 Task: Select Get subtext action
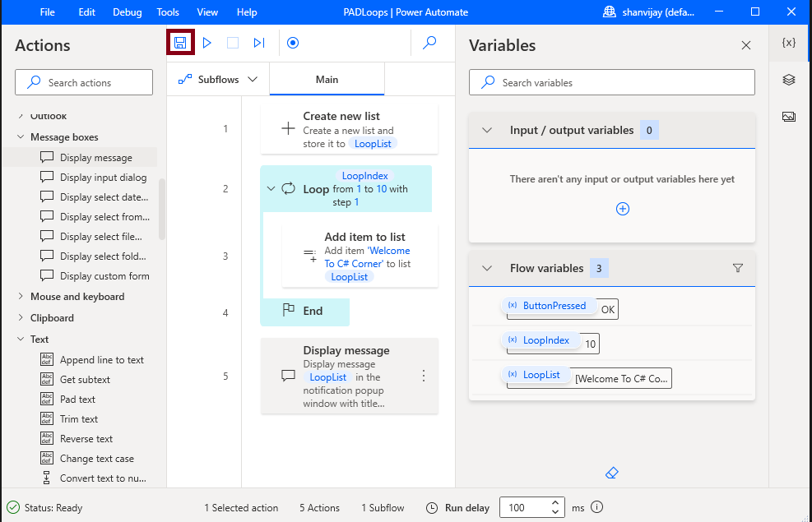pos(75,379)
